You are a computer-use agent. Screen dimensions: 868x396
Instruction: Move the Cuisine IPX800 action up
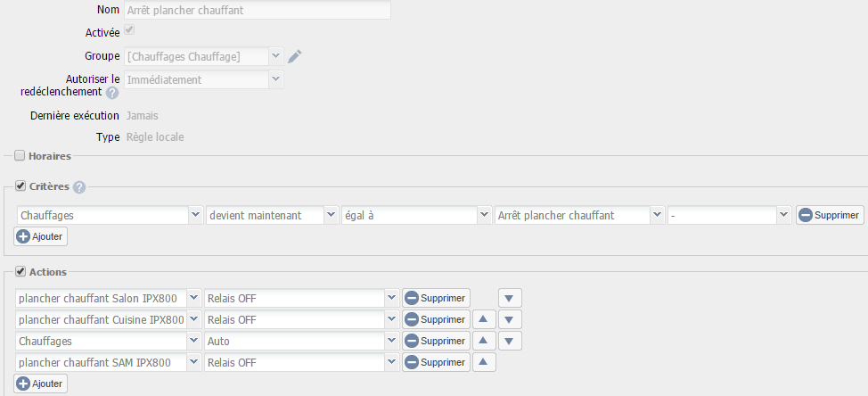[482, 319]
